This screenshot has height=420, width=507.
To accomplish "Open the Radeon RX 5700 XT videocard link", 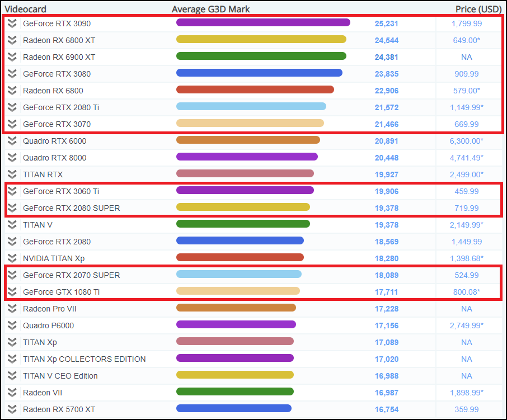I will tap(59, 410).
